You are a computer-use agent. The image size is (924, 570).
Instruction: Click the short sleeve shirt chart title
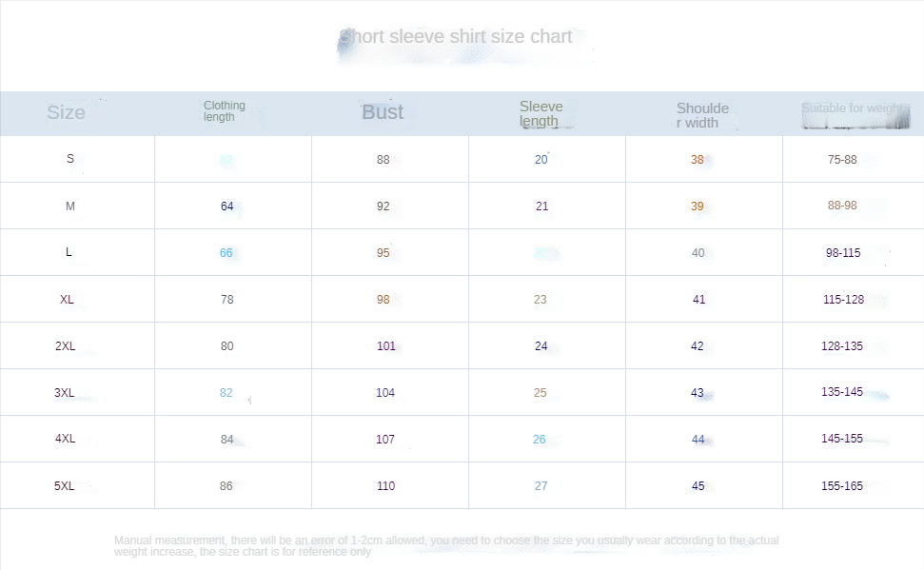(x=456, y=36)
